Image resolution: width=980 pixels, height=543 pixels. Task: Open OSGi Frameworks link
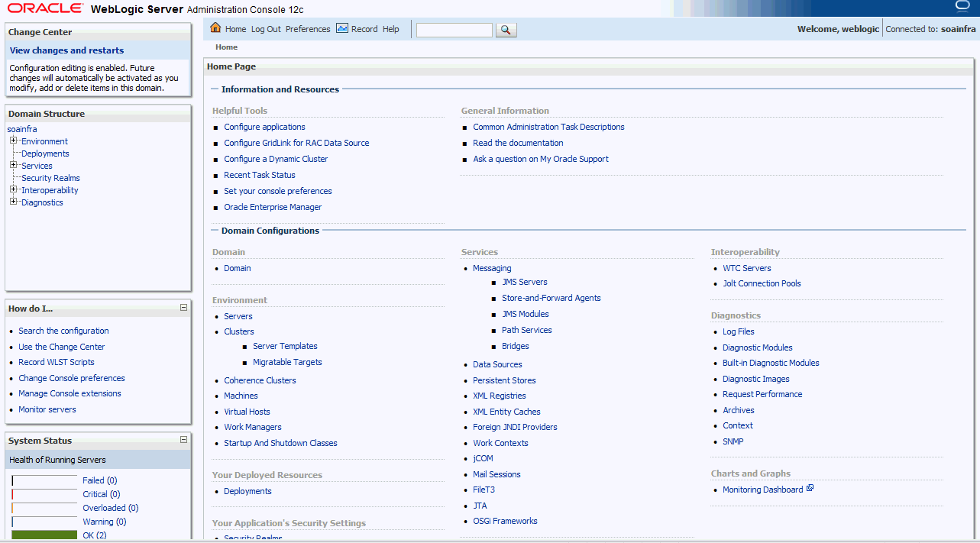[x=505, y=521]
